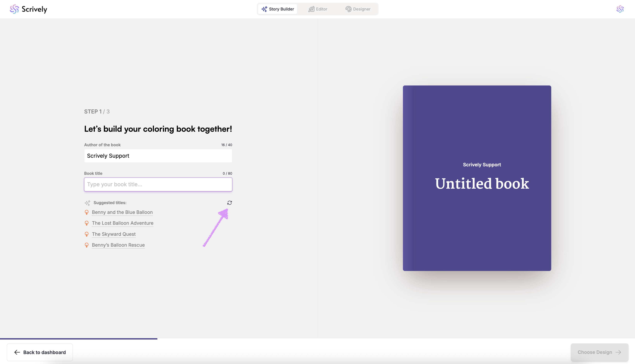Click the Untitled book cover preview
The image size is (635, 364).
tap(477, 178)
